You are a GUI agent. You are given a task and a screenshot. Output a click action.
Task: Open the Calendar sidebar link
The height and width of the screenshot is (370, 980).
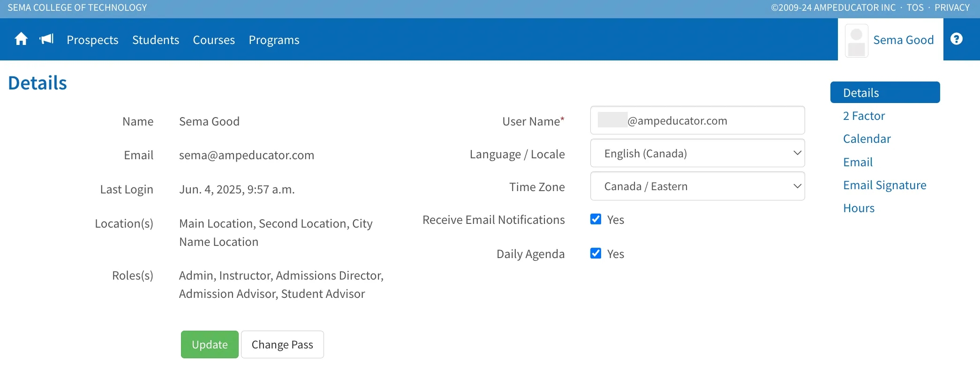point(867,139)
